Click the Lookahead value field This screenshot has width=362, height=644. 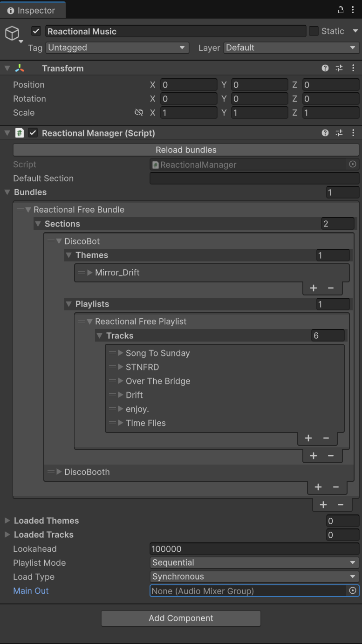[x=254, y=548]
